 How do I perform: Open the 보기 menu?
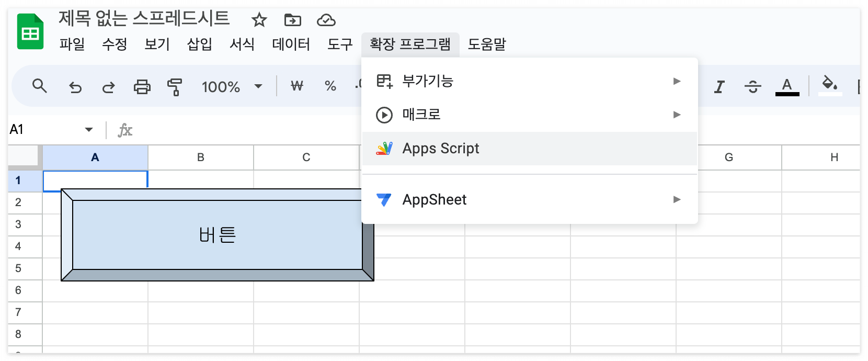click(x=157, y=44)
